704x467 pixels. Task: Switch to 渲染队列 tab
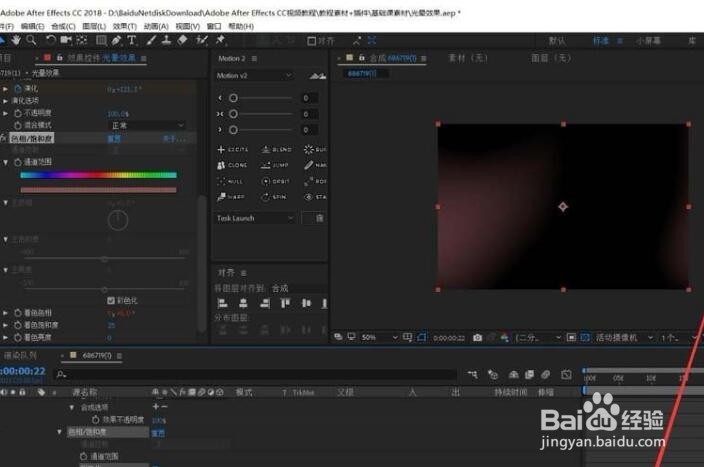tap(20, 355)
